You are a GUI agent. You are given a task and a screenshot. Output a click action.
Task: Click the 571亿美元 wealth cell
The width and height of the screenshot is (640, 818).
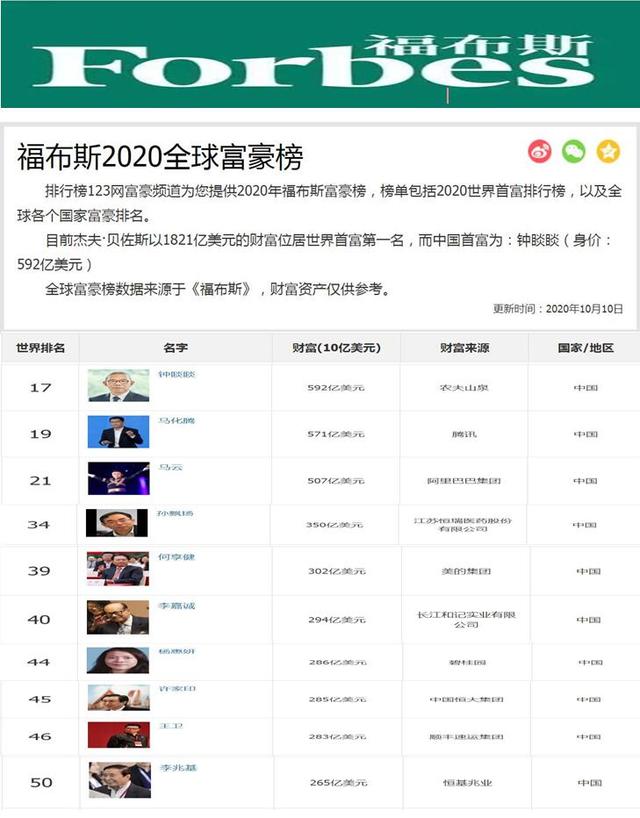pyautogui.click(x=336, y=434)
